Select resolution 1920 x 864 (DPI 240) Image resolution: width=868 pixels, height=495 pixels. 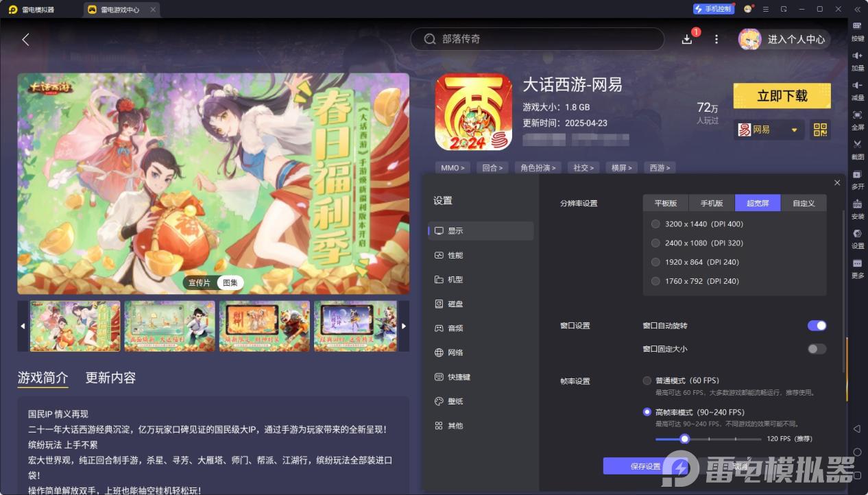pos(695,262)
